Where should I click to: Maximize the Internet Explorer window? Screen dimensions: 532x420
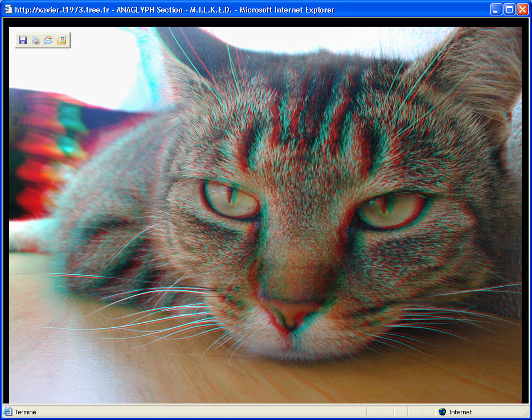pos(509,10)
